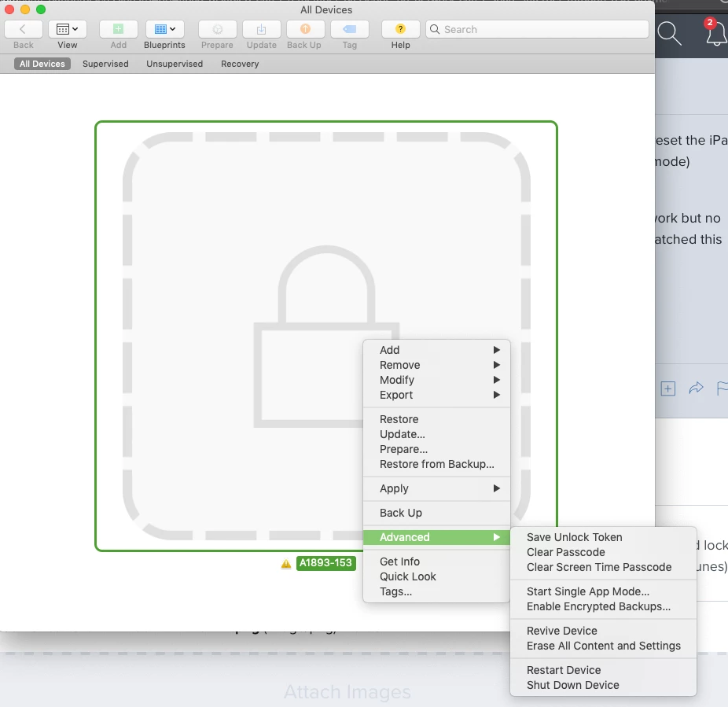728x707 pixels.
Task: Choose Prepare… from context menu
Action: [x=436, y=449]
